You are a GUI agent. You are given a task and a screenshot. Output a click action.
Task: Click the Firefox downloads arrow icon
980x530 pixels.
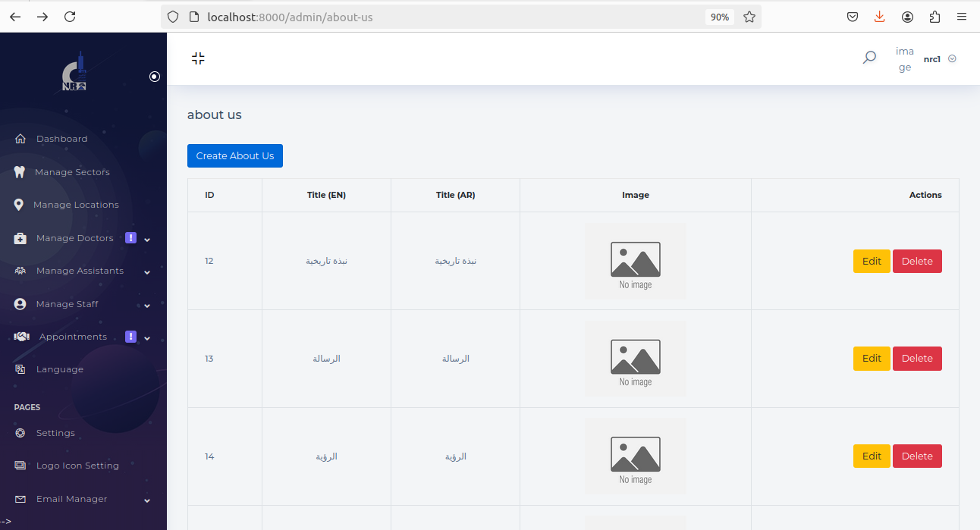click(x=879, y=17)
